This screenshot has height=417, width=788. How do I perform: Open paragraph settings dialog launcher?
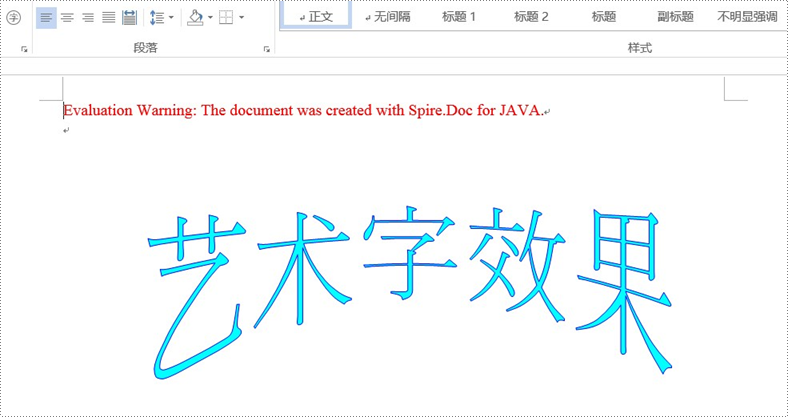267,49
